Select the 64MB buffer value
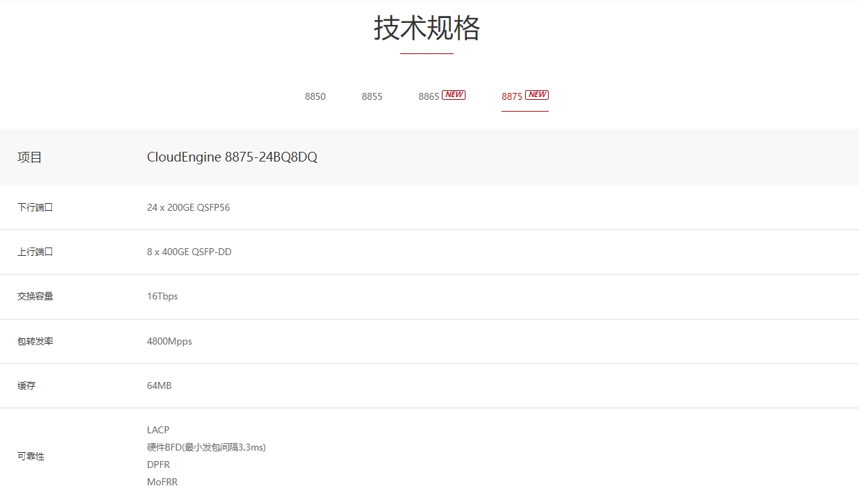Viewport: 865px width, 504px height. click(x=160, y=385)
